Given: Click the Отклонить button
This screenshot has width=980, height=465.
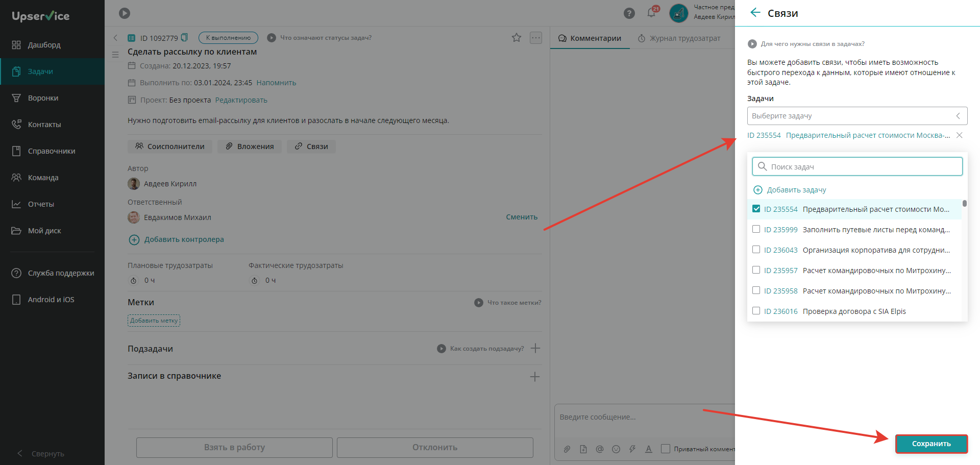Looking at the screenshot, I should [x=435, y=448].
